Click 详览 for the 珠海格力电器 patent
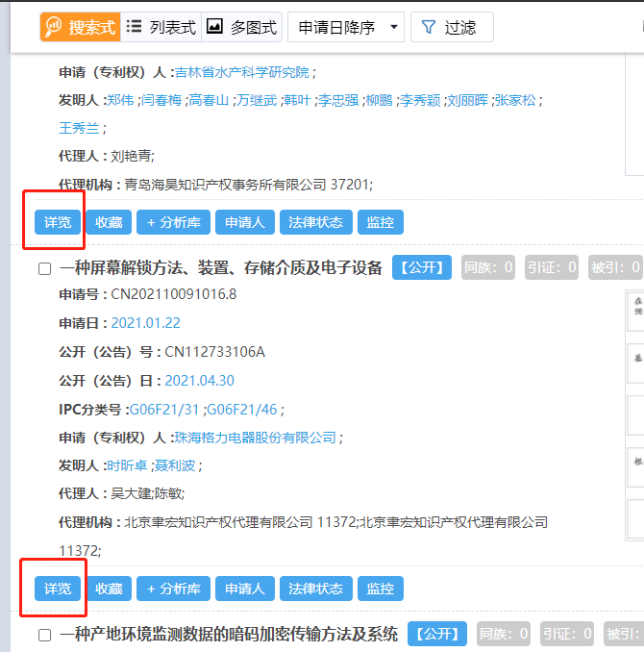This screenshot has height=652, width=644. (58, 589)
